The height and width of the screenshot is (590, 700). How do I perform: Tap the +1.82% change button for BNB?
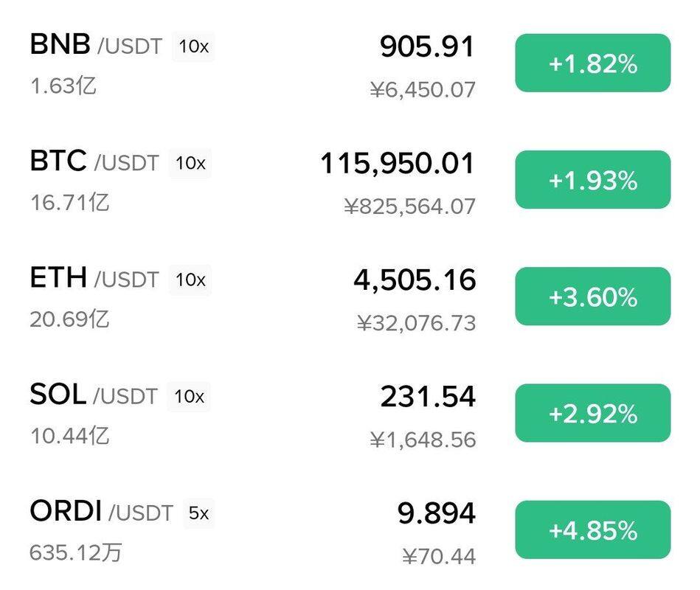(x=593, y=63)
